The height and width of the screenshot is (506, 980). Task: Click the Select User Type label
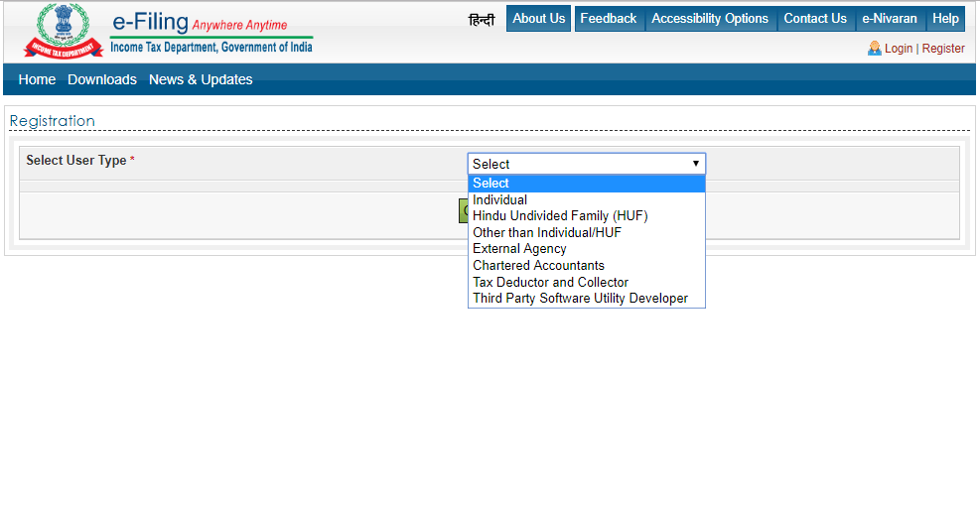coord(76,161)
